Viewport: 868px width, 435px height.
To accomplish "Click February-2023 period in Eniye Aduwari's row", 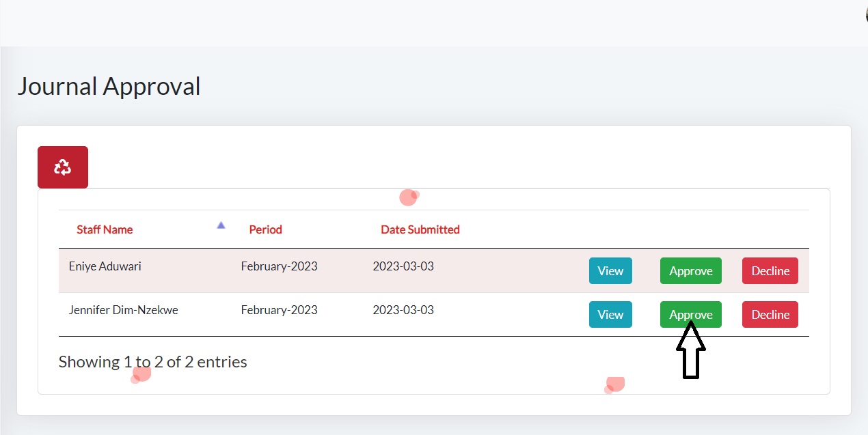I will coord(279,266).
